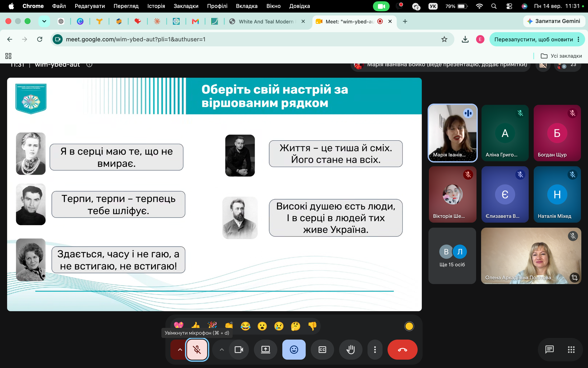Screen dimensions: 588x368
Task: Open the tab search dropdown arrow
Action: [x=44, y=22]
